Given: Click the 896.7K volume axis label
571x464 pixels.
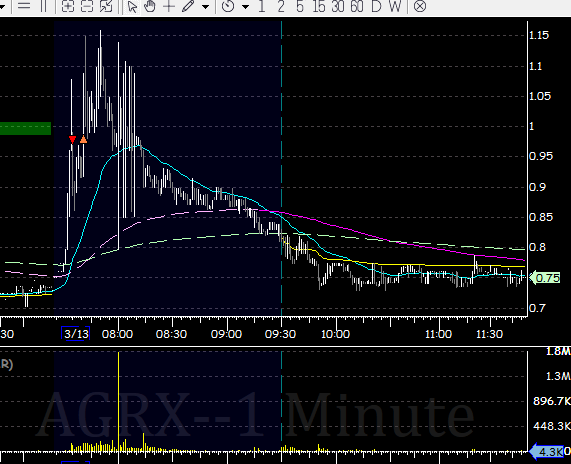Looking at the screenshot, I should click(x=552, y=401).
